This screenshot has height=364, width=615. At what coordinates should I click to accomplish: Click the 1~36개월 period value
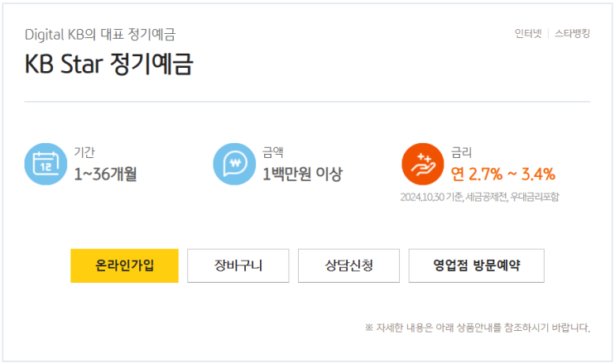click(105, 174)
